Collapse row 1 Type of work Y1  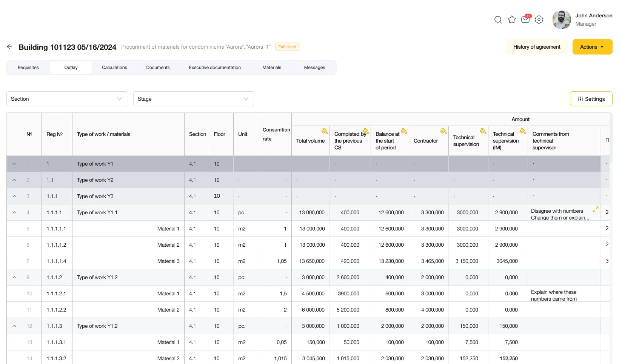pyautogui.click(x=14, y=164)
